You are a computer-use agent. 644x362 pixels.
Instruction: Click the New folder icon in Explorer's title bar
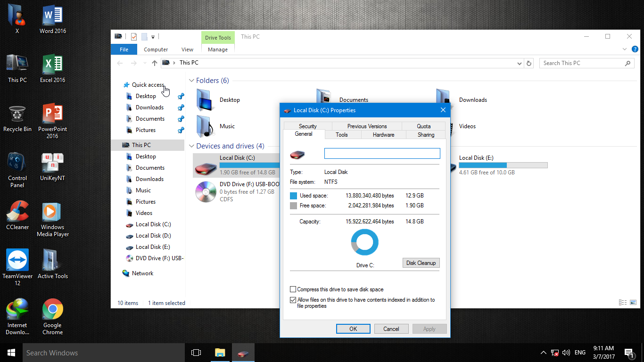tap(144, 36)
